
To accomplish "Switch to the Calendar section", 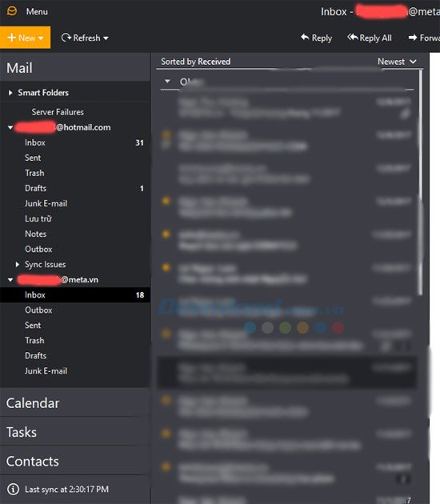I will 75,403.
